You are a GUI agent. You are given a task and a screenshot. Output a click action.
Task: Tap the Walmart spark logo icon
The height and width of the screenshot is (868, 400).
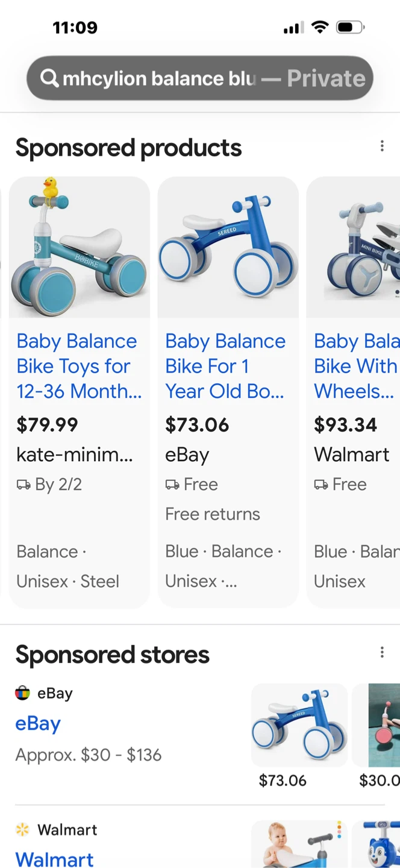[22, 830]
